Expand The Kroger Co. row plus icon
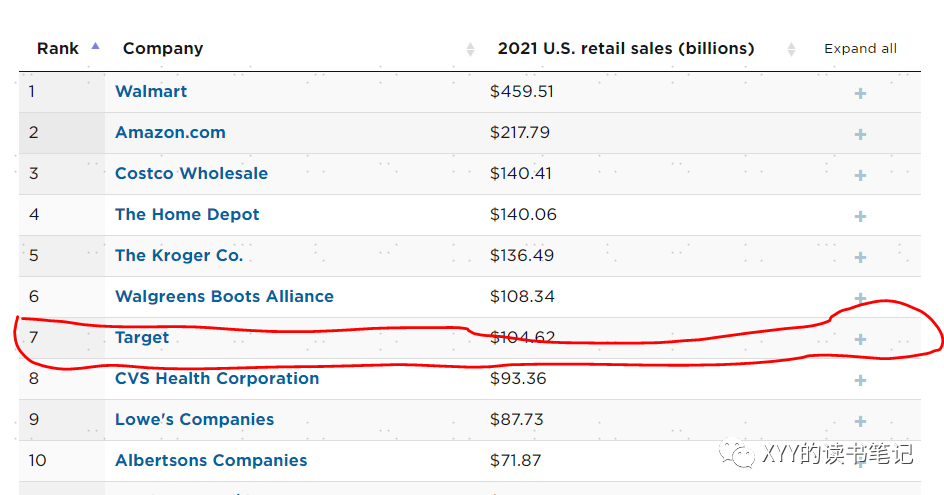 tap(860, 257)
